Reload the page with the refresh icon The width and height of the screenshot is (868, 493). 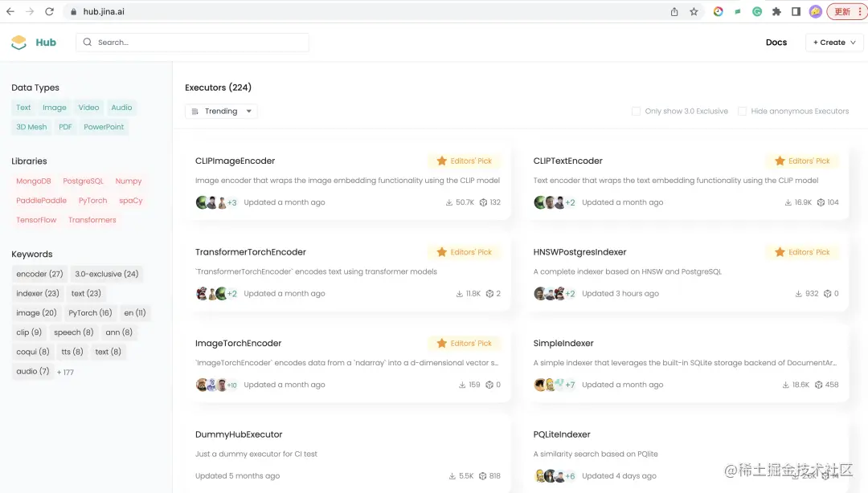(x=49, y=11)
